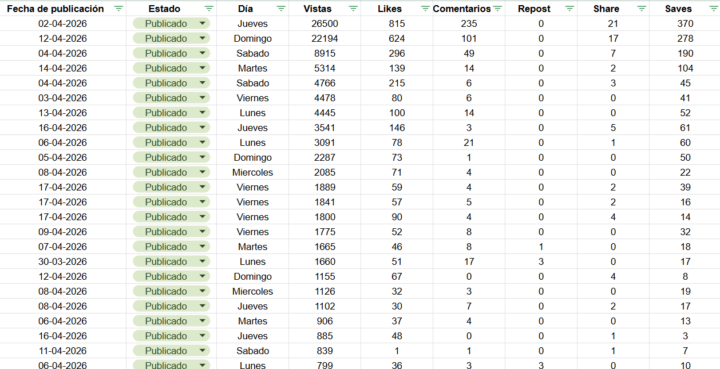The image size is (720, 369).
Task: Open filter icon on Vistas column header
Action: [353, 9]
